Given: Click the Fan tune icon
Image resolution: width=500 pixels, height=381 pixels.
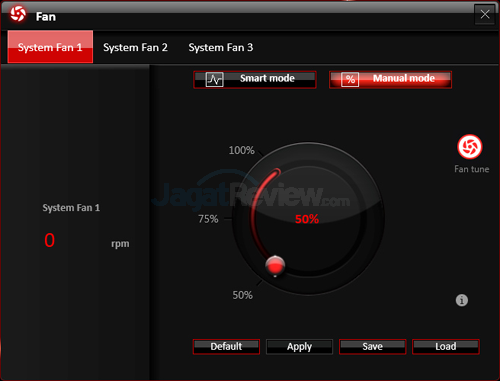Looking at the screenshot, I should pos(470,147).
